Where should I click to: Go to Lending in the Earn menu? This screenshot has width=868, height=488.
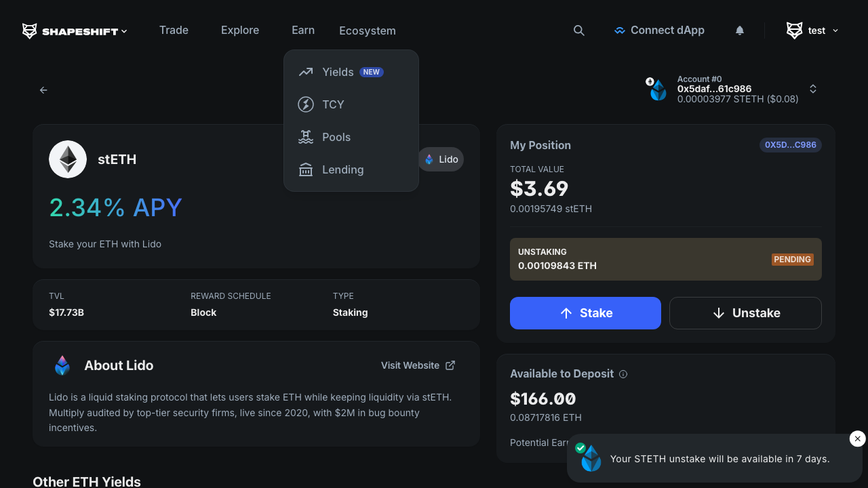click(342, 169)
